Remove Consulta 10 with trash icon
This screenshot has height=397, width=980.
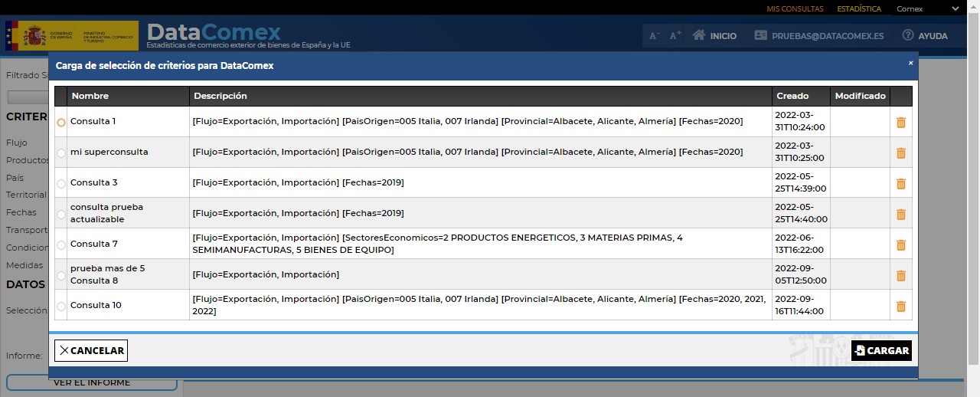click(900, 307)
